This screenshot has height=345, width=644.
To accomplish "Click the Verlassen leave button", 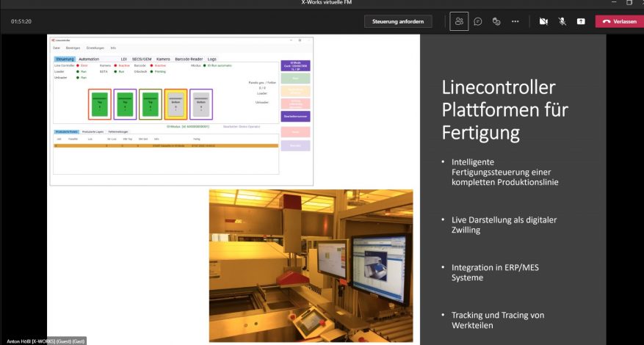I will pyautogui.click(x=619, y=21).
